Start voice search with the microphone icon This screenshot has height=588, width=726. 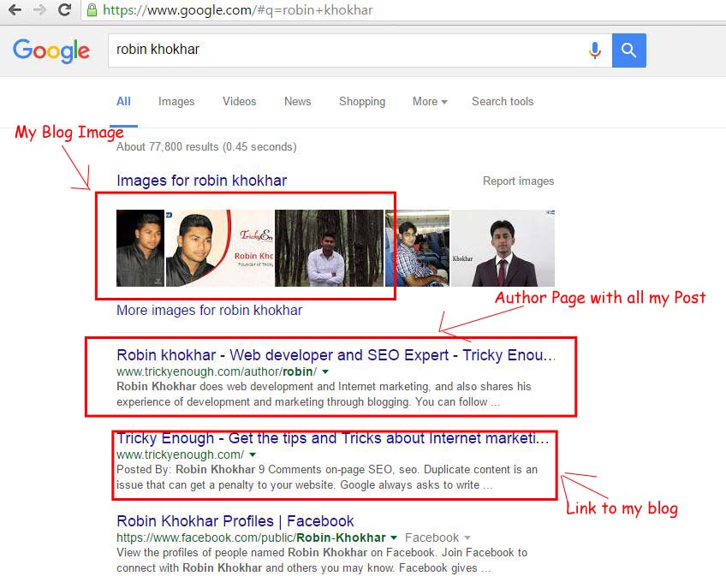[x=595, y=50]
